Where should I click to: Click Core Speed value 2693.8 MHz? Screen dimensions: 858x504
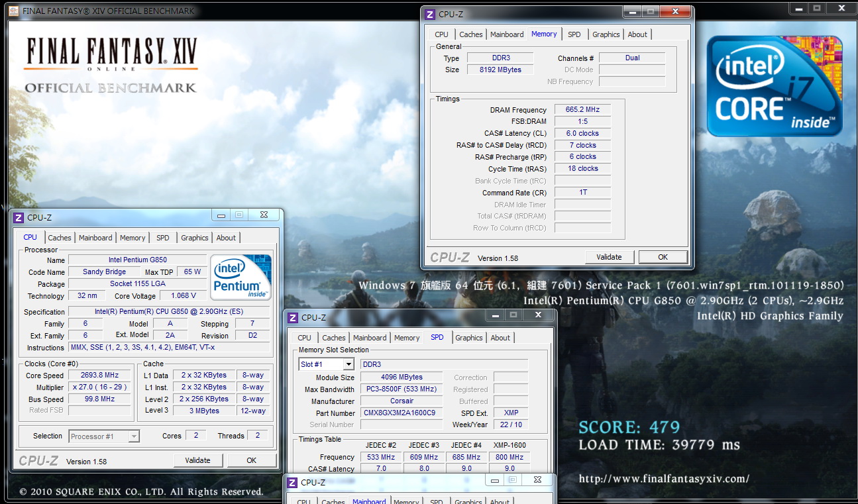coord(99,376)
